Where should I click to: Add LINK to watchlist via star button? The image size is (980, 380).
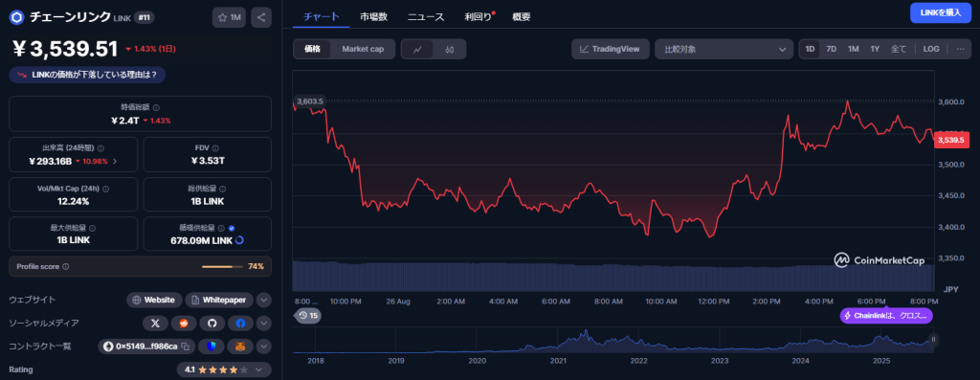pyautogui.click(x=229, y=17)
